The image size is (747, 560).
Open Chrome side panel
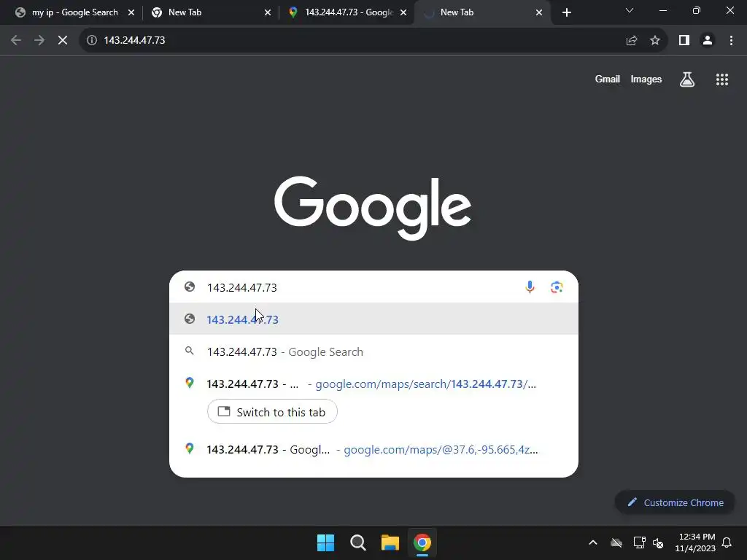tap(684, 41)
